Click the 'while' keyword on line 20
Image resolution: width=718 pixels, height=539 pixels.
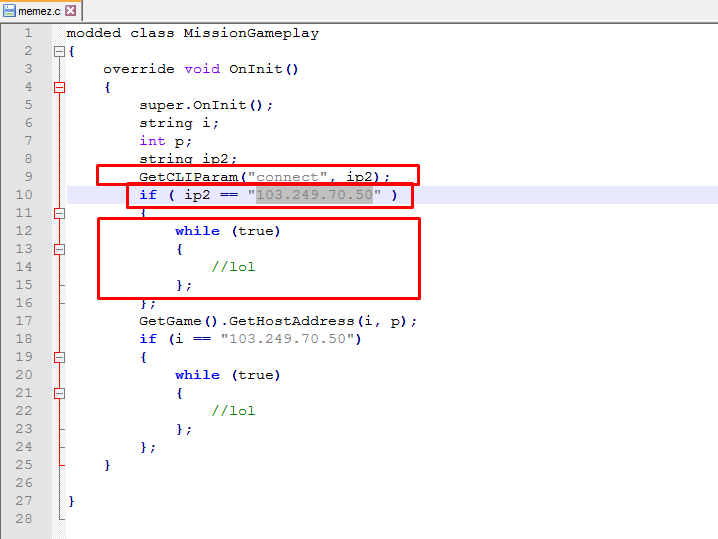coord(197,375)
